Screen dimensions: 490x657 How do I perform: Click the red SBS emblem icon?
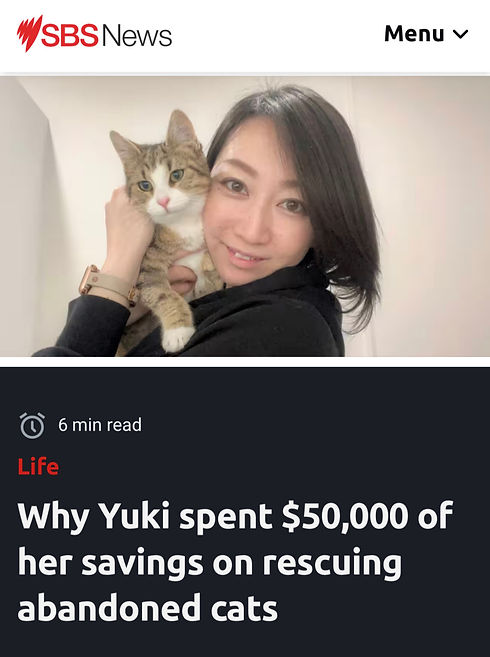click(29, 34)
